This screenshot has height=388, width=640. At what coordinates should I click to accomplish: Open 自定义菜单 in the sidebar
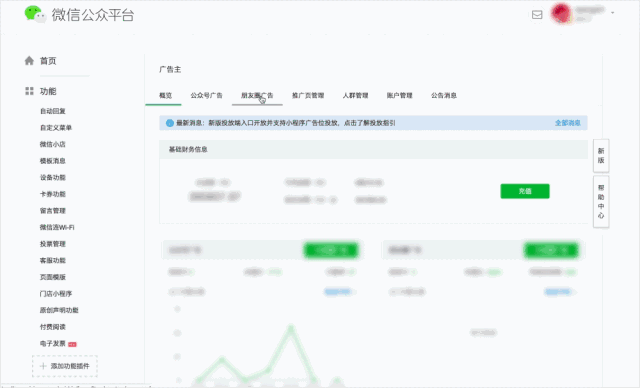(56, 128)
